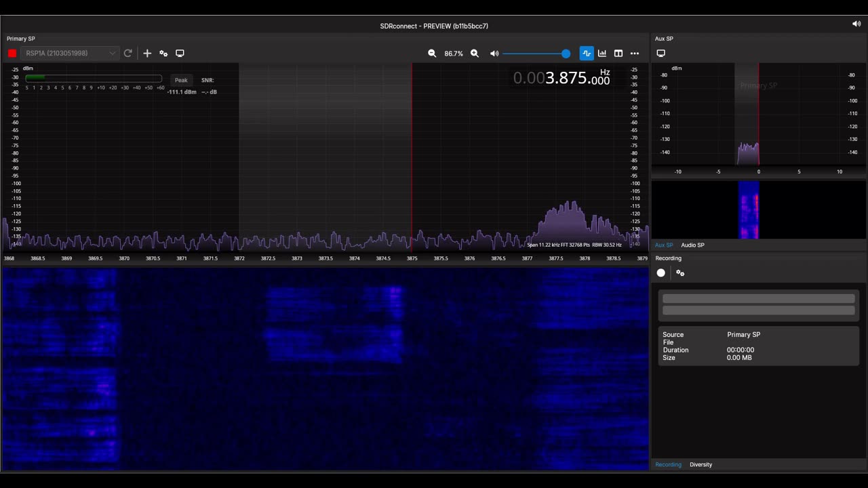
Task: Open recording settings gears
Action: click(680, 273)
